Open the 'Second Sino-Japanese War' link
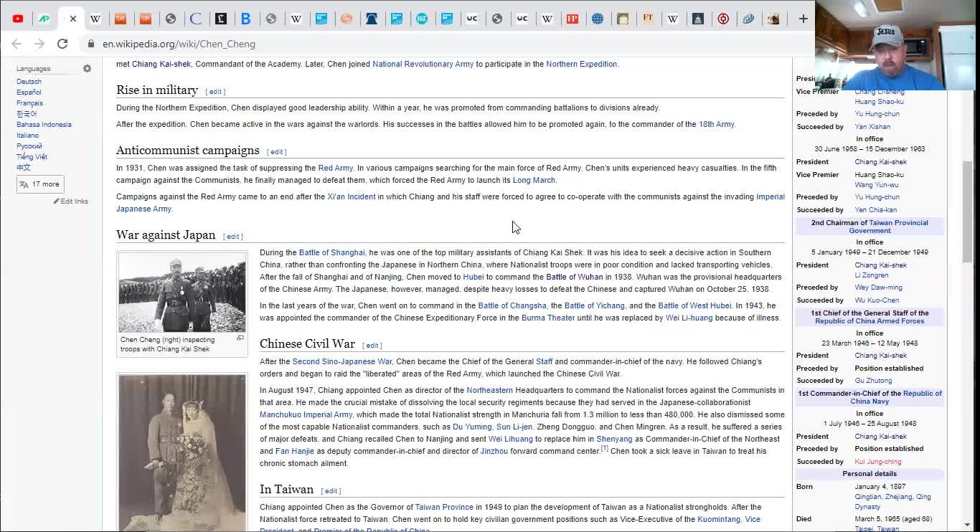Viewport: 980px width, 532px height. coord(342,361)
